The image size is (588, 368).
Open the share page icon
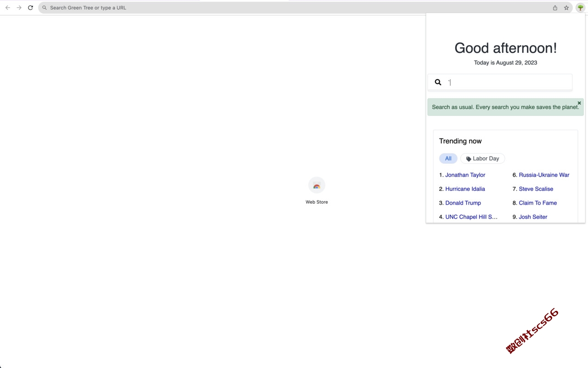555,8
